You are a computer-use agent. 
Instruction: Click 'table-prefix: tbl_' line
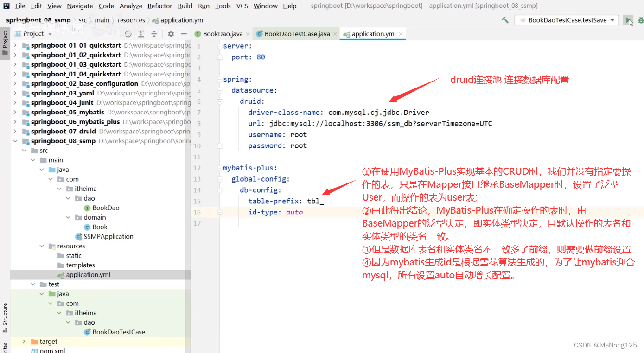click(x=286, y=201)
